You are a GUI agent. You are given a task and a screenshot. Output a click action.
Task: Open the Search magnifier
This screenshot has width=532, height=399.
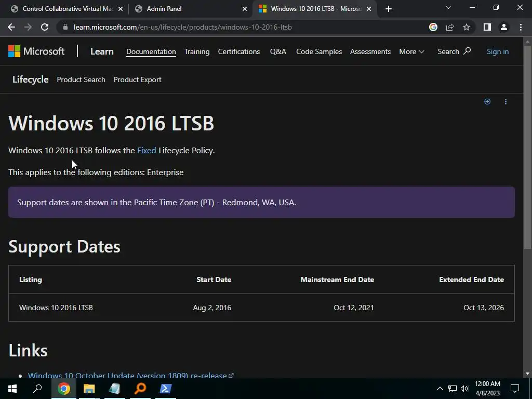tap(454, 51)
